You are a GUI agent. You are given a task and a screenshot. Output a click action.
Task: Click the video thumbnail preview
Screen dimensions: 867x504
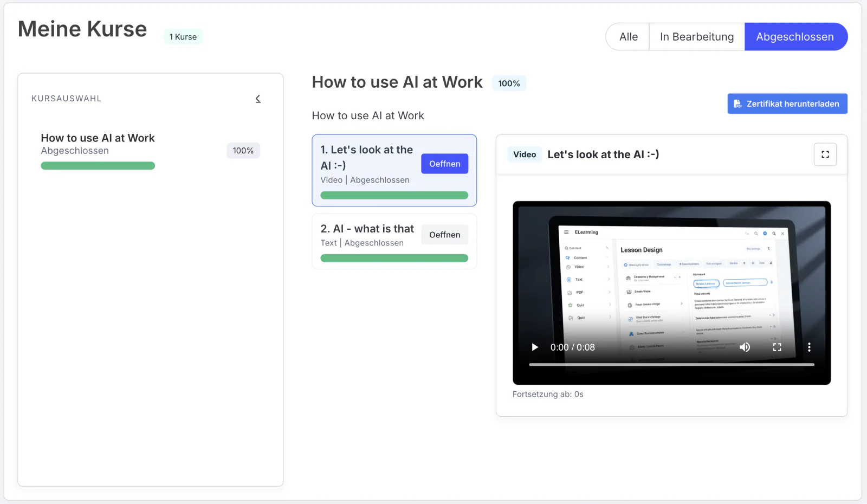click(671, 293)
